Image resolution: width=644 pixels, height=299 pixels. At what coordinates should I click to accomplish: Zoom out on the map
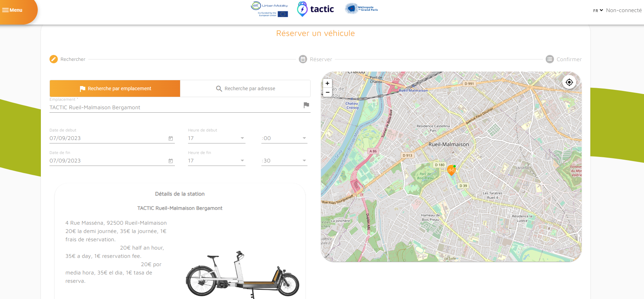click(328, 92)
